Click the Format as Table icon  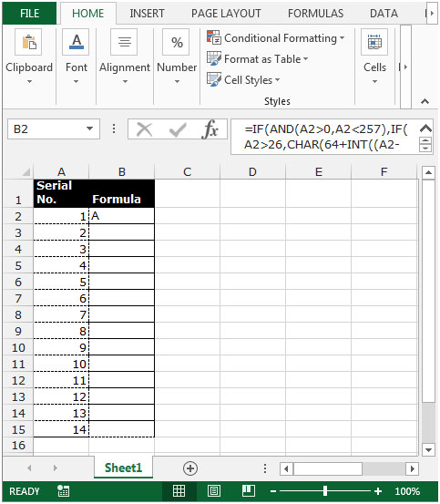coord(213,58)
